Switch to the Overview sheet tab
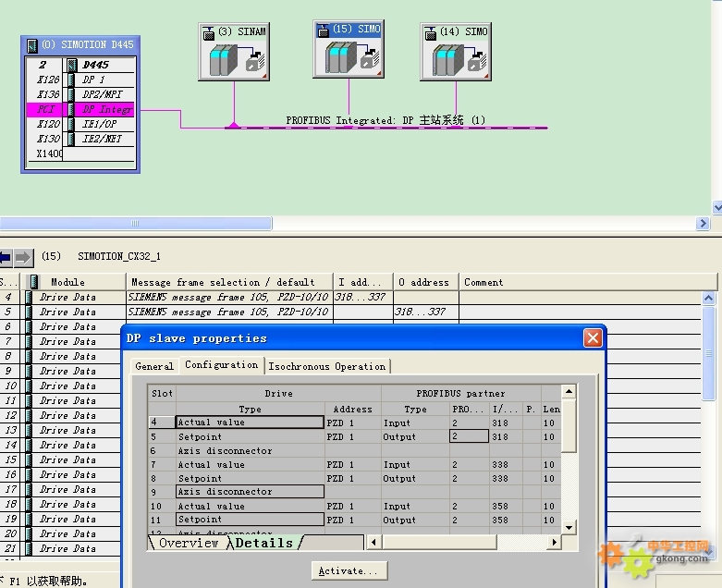Image resolution: width=722 pixels, height=588 pixels. (189, 543)
